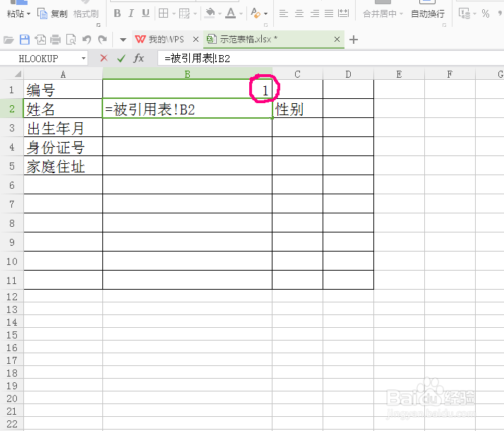The width and height of the screenshot is (504, 431).
Task: Open the Paste dropdown arrow
Action: (29, 14)
